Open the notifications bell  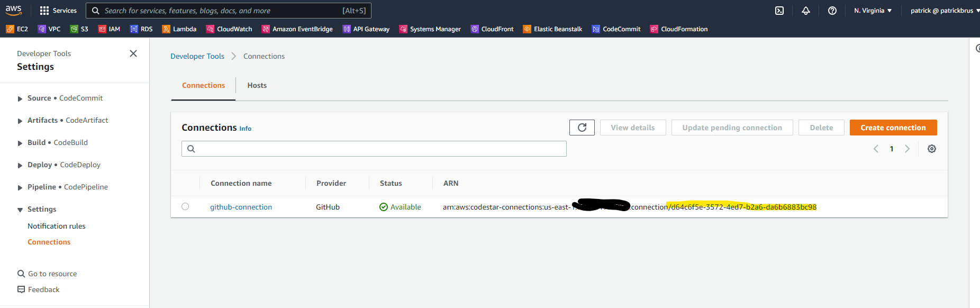pos(806,11)
